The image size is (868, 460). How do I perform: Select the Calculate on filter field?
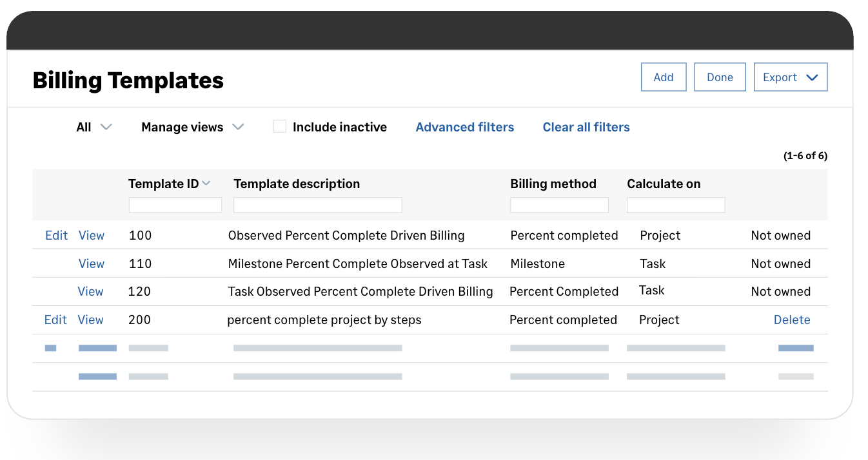point(676,205)
